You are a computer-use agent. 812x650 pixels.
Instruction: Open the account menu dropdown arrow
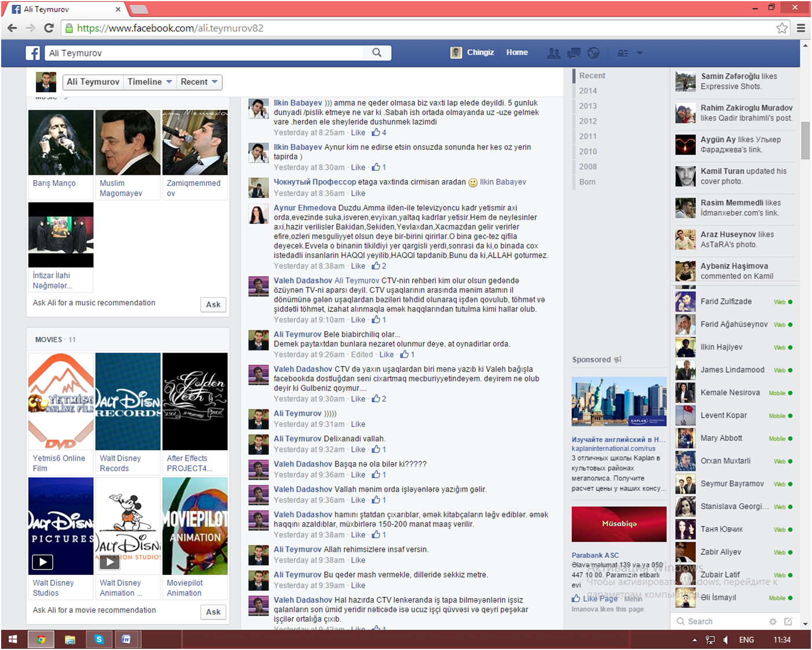640,53
